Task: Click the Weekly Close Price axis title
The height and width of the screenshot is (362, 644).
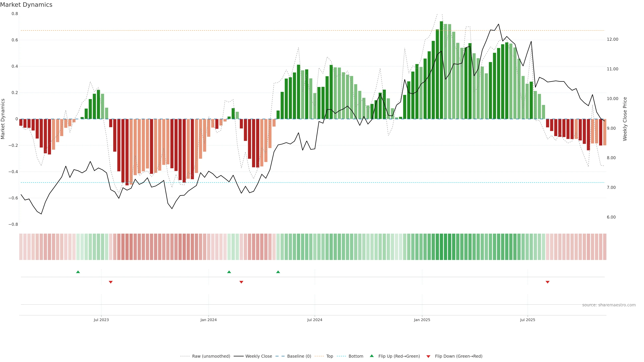Action: [x=625, y=119]
